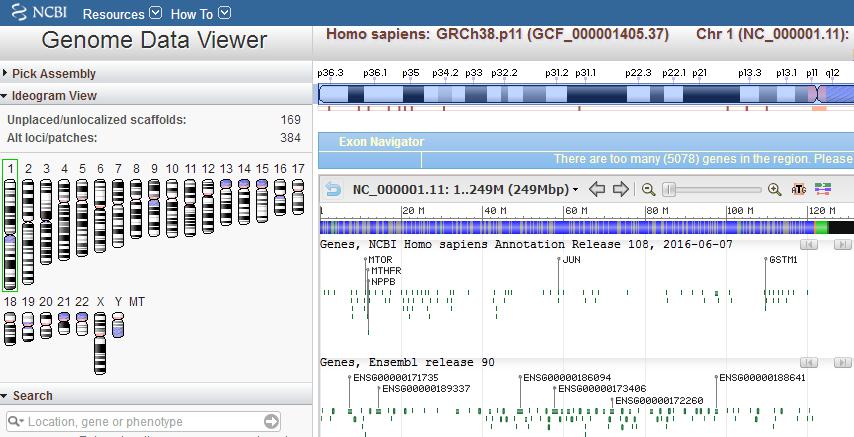The width and height of the screenshot is (854, 437).
Task: Select the Y chromosome ideogram
Action: coord(118,325)
